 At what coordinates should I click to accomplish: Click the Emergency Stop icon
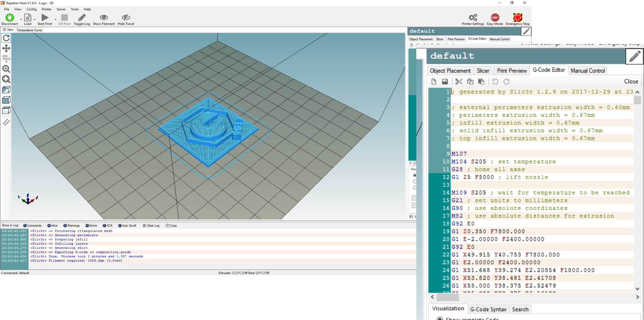tap(517, 18)
